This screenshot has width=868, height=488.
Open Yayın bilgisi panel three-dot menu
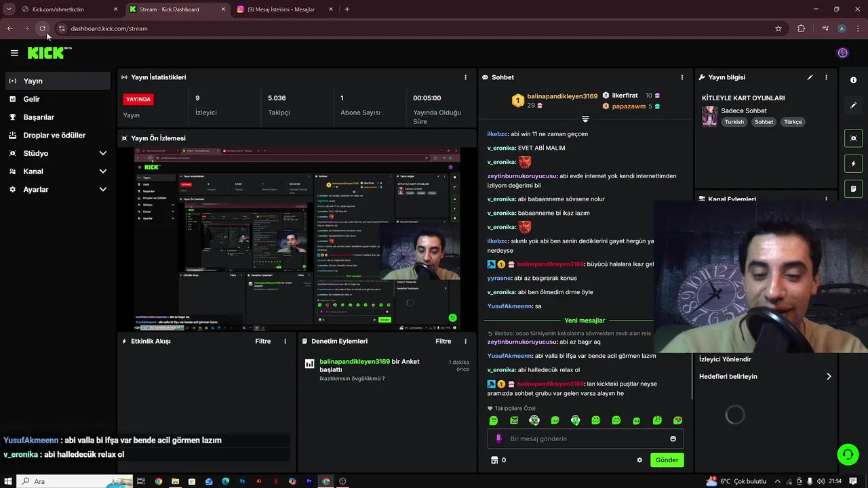826,77
